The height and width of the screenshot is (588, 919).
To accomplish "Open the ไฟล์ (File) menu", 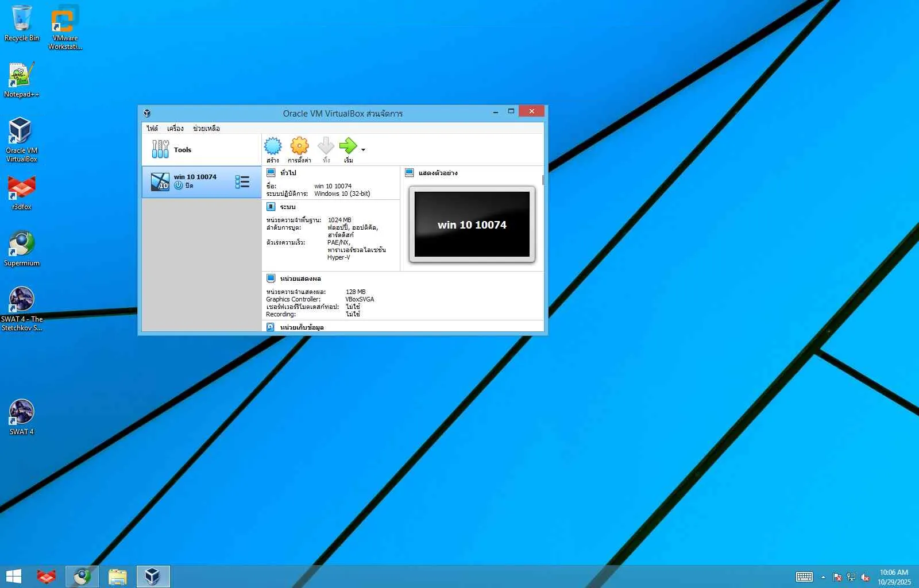I will 152,129.
